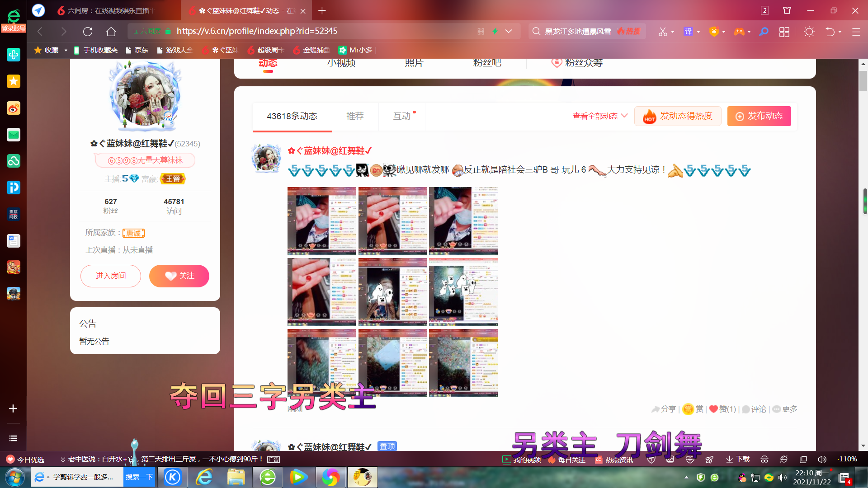
Task: Follow the user with 关注 button
Action: click(x=179, y=276)
